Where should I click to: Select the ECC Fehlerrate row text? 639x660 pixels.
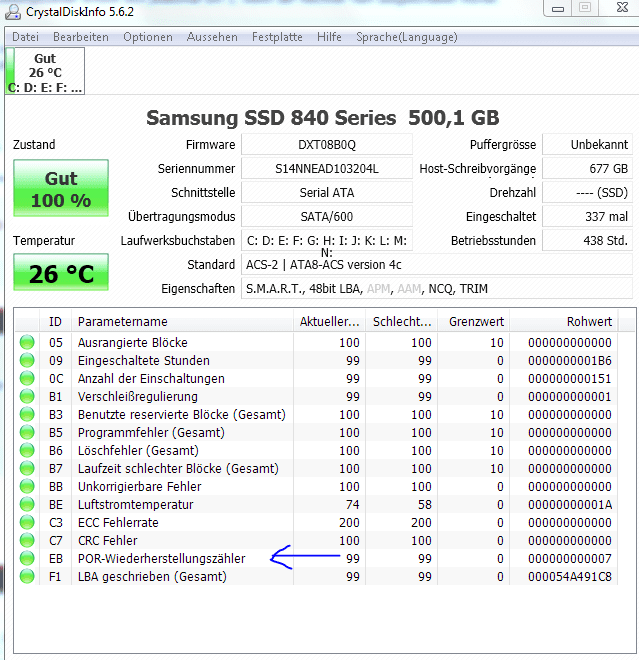click(118, 522)
